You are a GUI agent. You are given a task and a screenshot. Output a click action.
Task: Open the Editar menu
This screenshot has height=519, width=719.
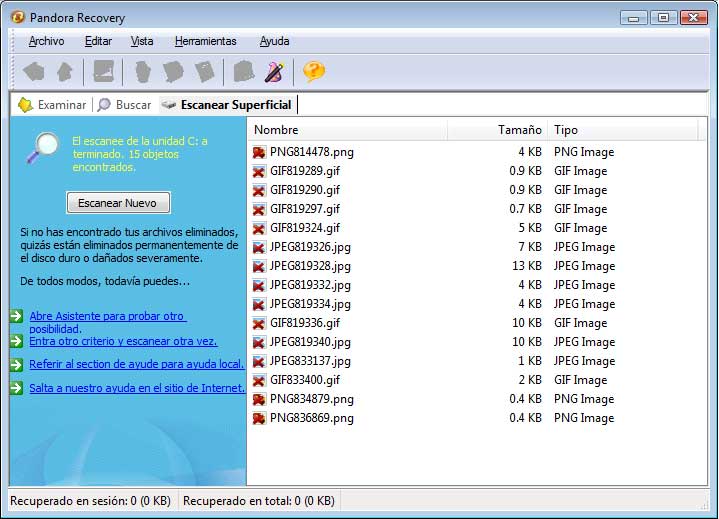98,41
